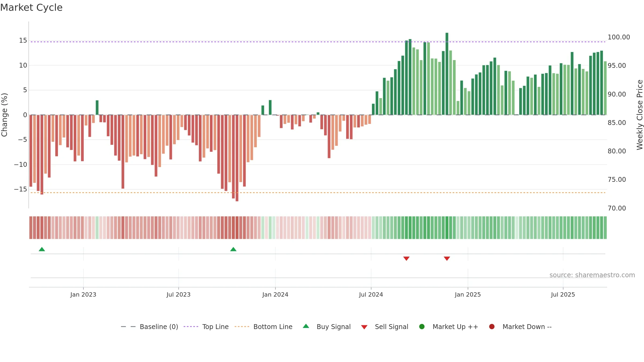
Task: Click the purple dotted top line
Action: 318,42
